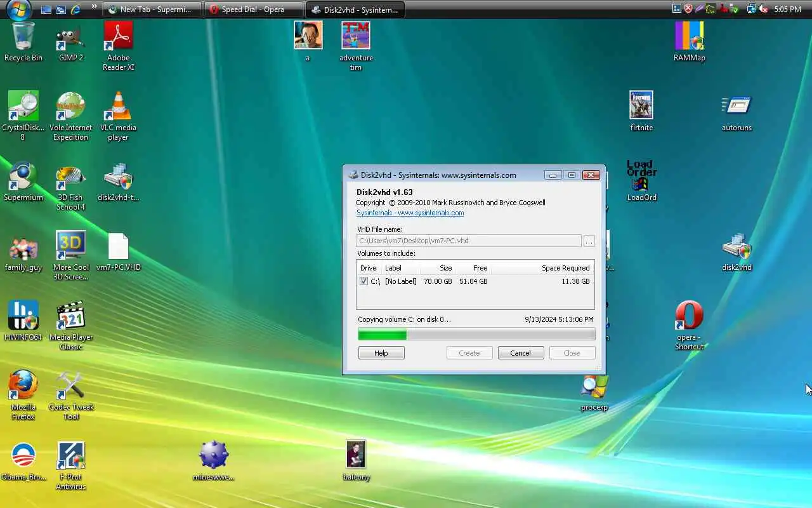
Task: Select the 3D Fish School 4 shortcut
Action: [x=71, y=187]
